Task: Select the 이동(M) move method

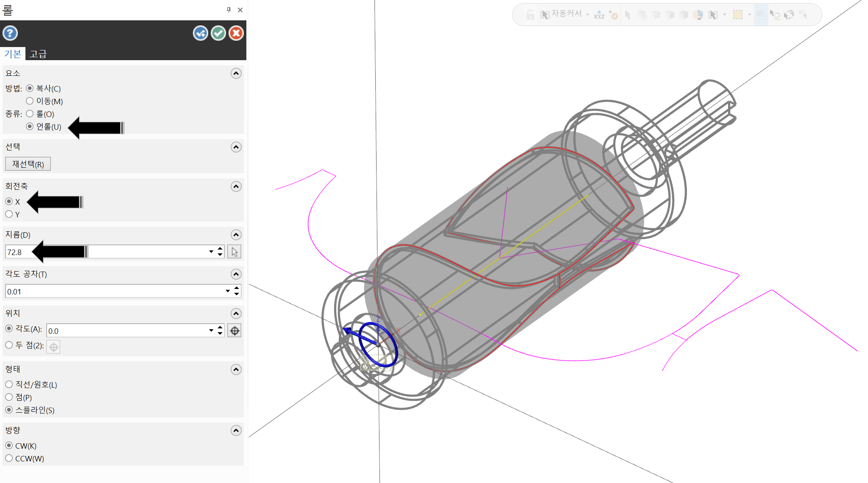Action: pos(30,101)
